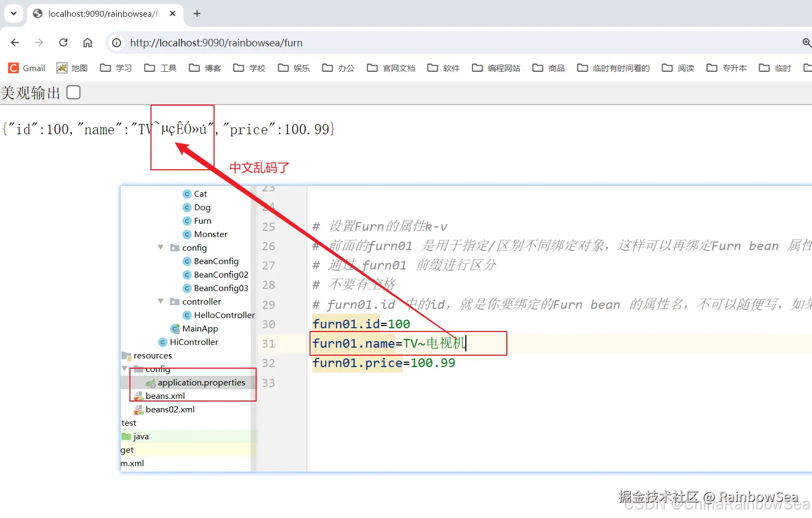Click the furn01.price=100.99 line in editor
Viewport: 812px width, 518px height.
(x=384, y=363)
